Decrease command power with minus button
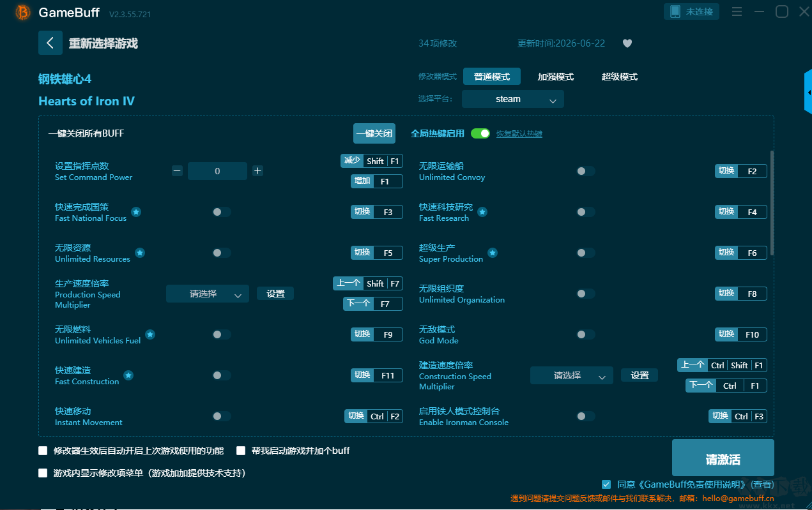Screen dimensions: 812x510 pyautogui.click(x=178, y=171)
